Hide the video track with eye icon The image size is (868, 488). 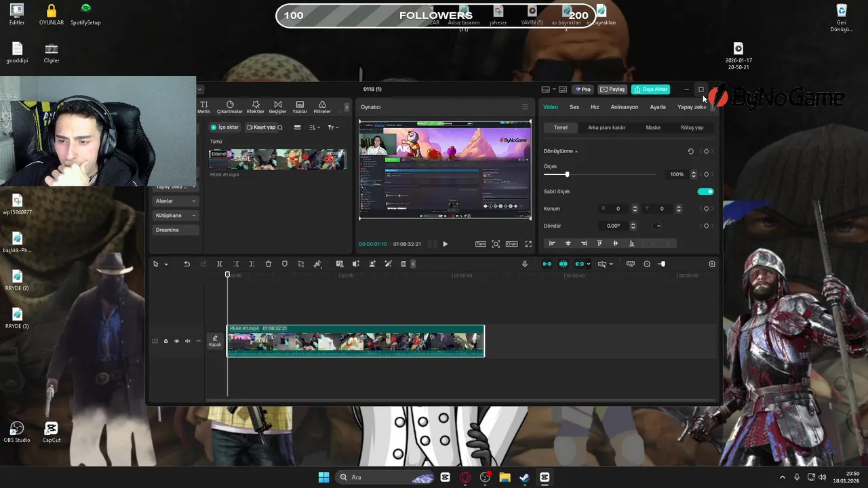pyautogui.click(x=176, y=341)
